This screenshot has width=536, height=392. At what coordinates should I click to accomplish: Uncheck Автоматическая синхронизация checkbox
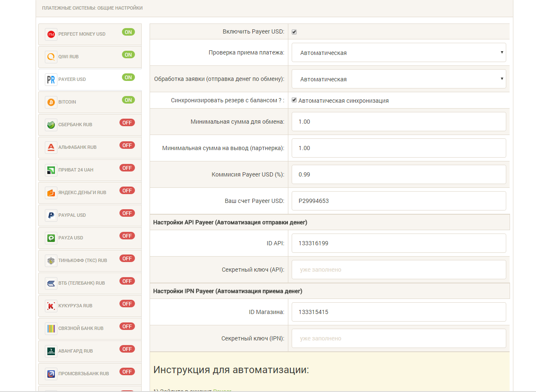click(295, 100)
